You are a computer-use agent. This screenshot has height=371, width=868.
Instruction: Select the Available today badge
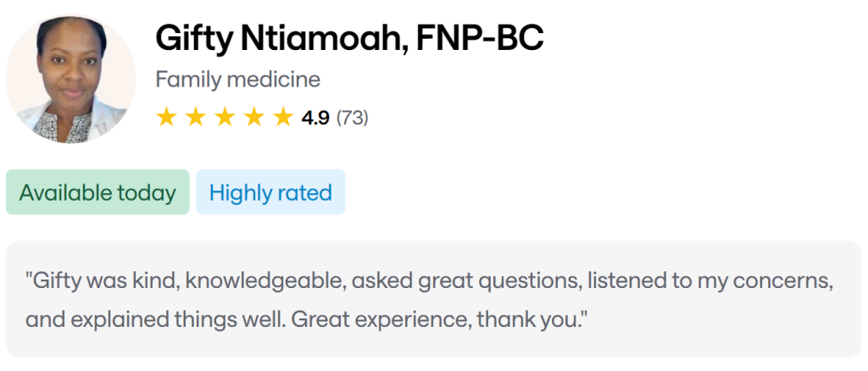97,192
